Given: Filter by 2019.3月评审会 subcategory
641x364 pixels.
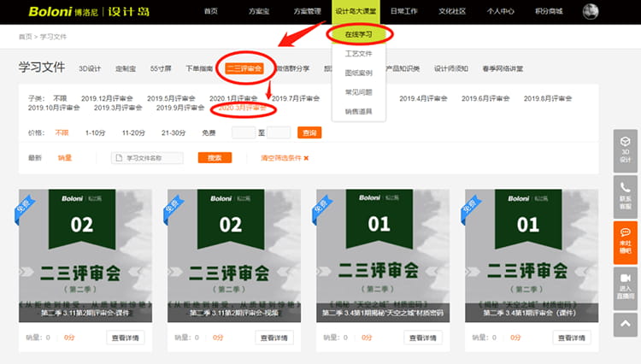Looking at the screenshot, I should 118,108.
